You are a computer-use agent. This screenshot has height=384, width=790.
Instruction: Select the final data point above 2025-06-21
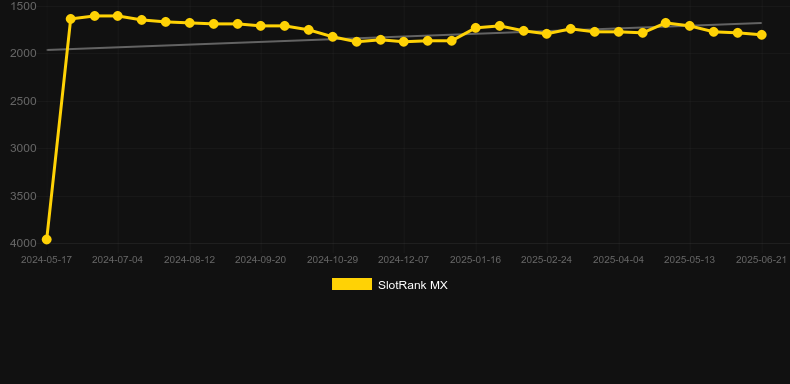[761, 35]
